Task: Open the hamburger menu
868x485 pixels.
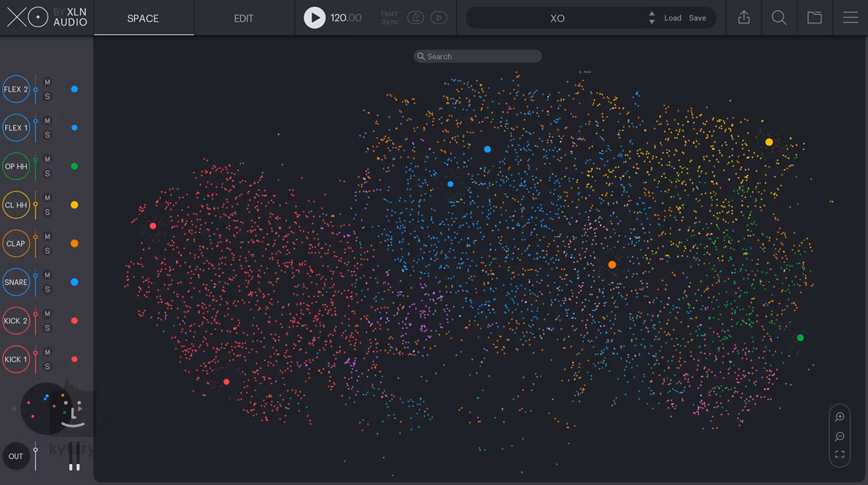Action: coord(850,17)
